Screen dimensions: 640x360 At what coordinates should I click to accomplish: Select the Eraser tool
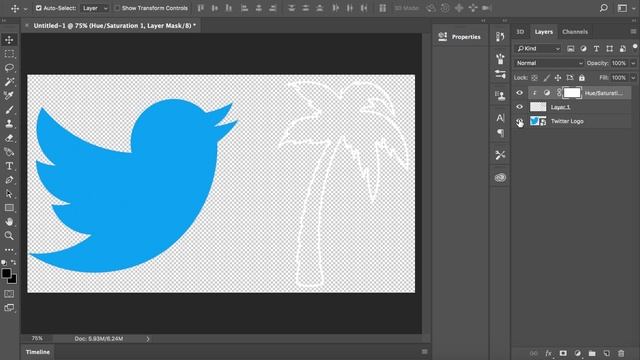click(9, 138)
